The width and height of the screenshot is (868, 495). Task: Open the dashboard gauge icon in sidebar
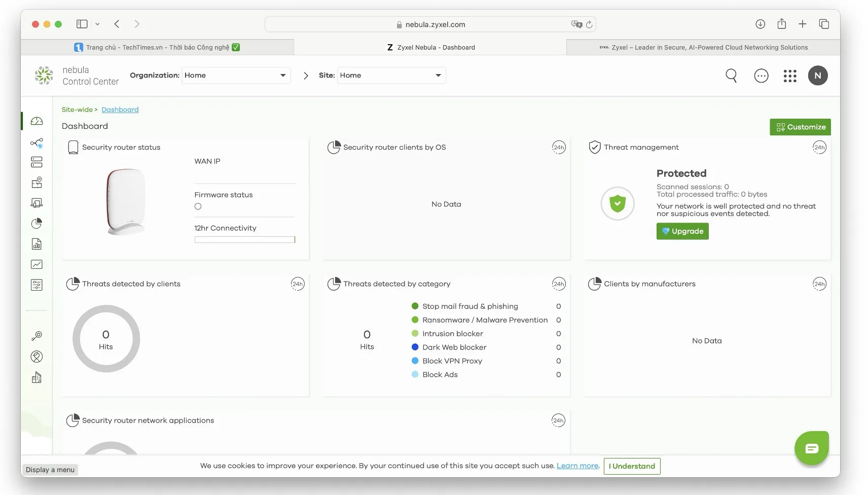tap(37, 121)
